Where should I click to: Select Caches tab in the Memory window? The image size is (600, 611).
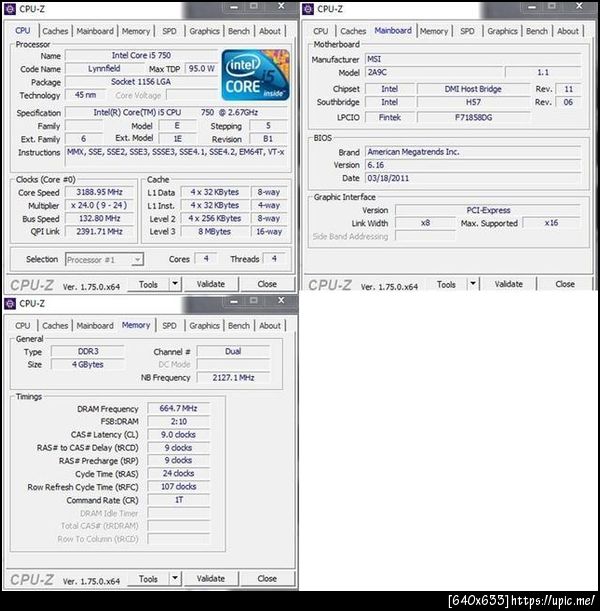click(x=55, y=326)
